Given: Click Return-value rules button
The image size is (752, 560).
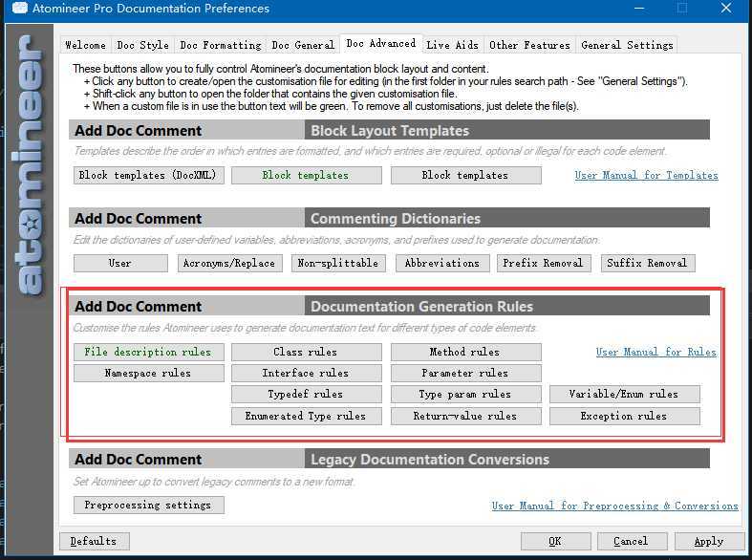Looking at the screenshot, I should (465, 416).
